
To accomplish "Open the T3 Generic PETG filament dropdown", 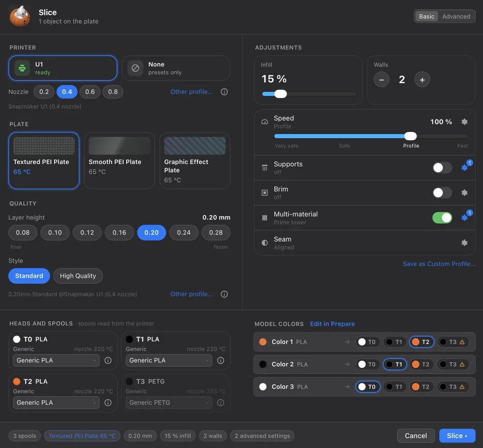I will (x=169, y=403).
